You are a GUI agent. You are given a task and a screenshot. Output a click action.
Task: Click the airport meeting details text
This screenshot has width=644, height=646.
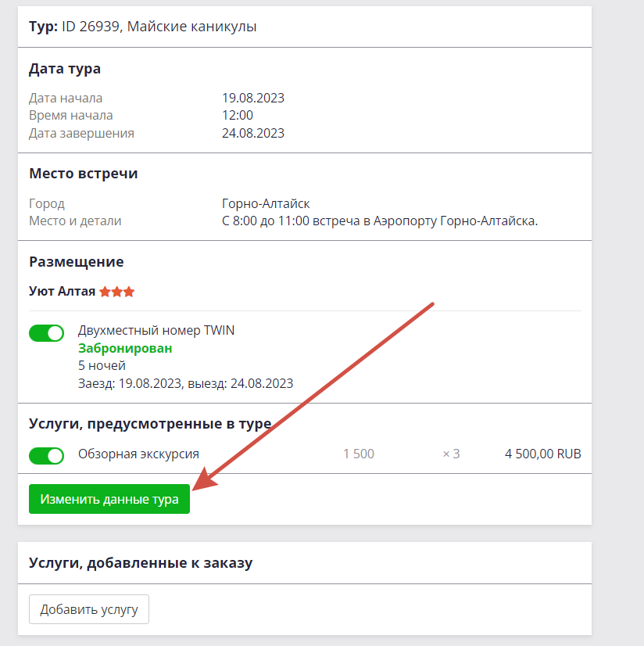tap(380, 221)
